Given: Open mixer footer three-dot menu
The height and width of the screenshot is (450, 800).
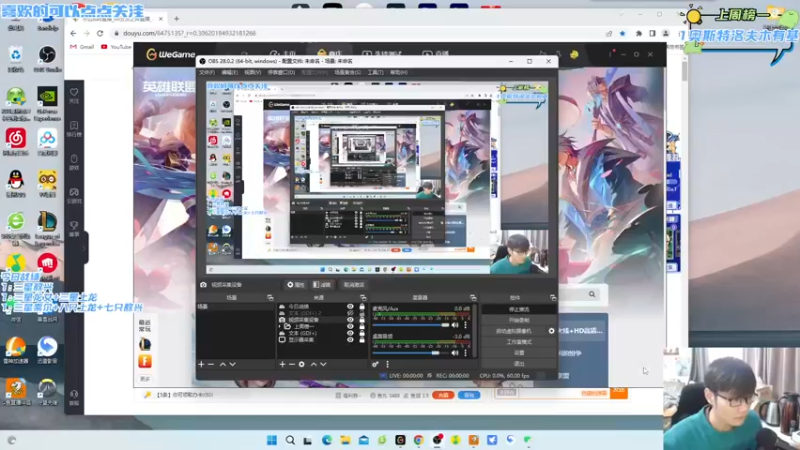Looking at the screenshot, I should click(387, 364).
